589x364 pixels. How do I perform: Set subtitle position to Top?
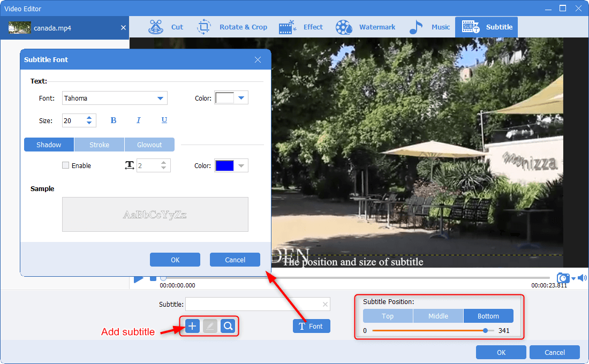[388, 316]
